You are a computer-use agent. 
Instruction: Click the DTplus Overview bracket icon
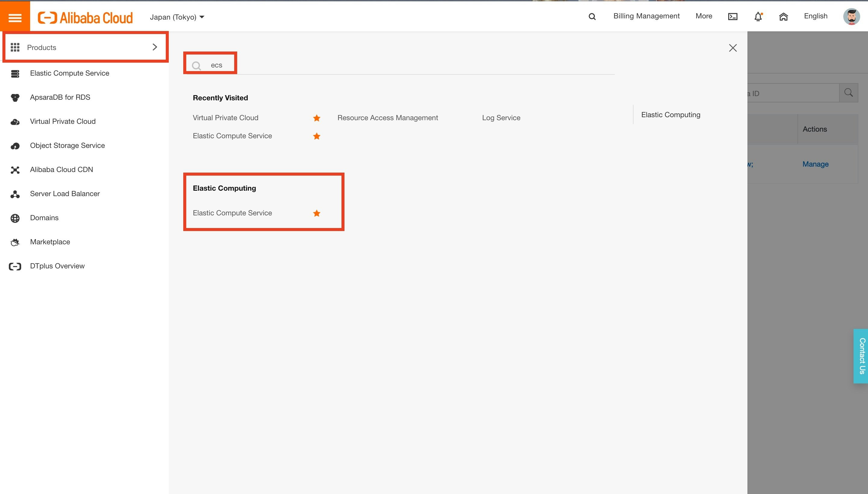pyautogui.click(x=15, y=266)
